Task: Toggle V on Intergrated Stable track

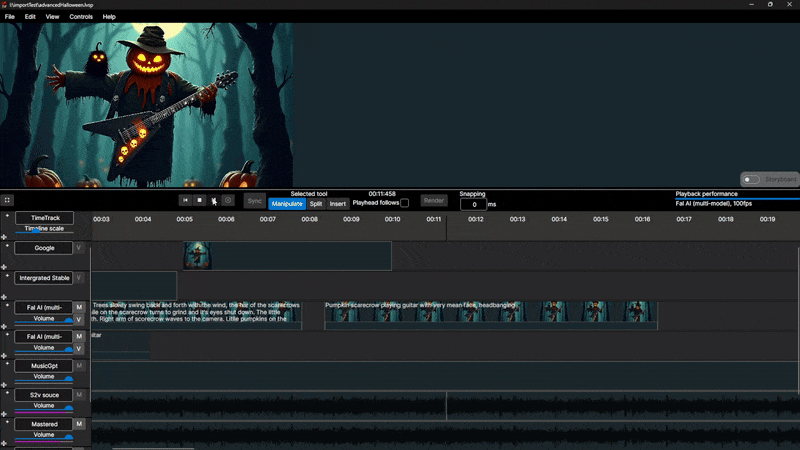Action: click(79, 278)
